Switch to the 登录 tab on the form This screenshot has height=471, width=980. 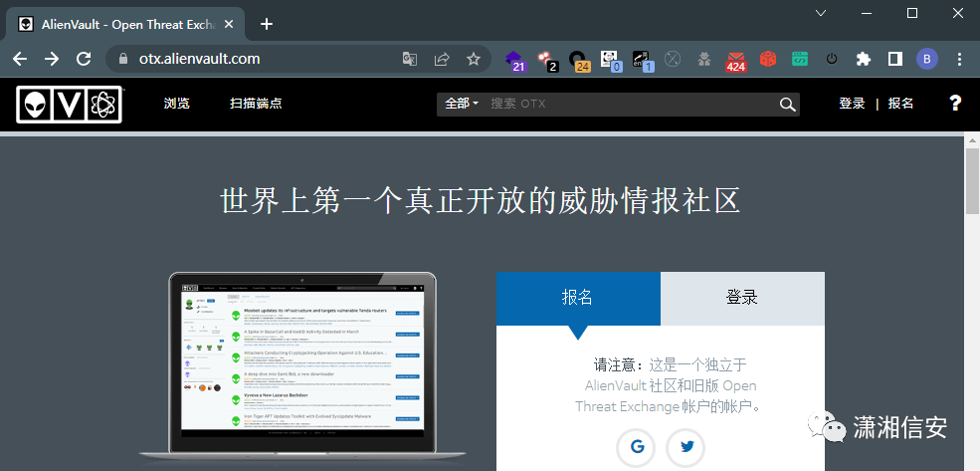pos(742,299)
